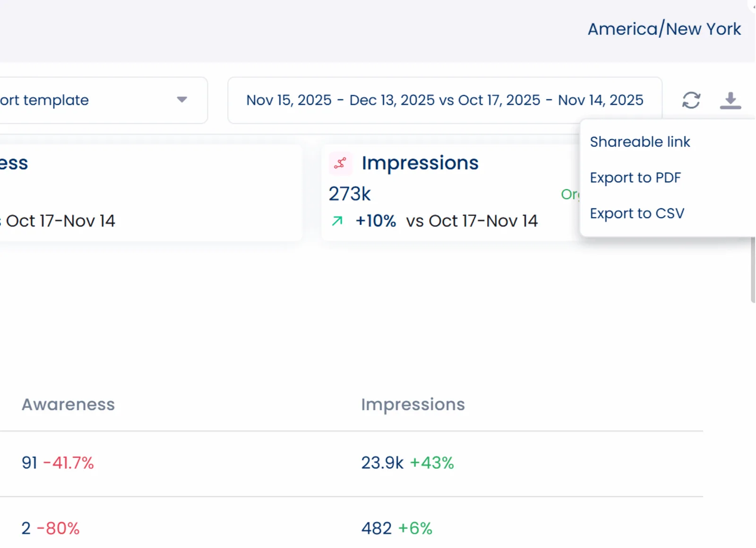This screenshot has width=756, height=548.
Task: Sort by the Awareness column header
Action: 68,404
